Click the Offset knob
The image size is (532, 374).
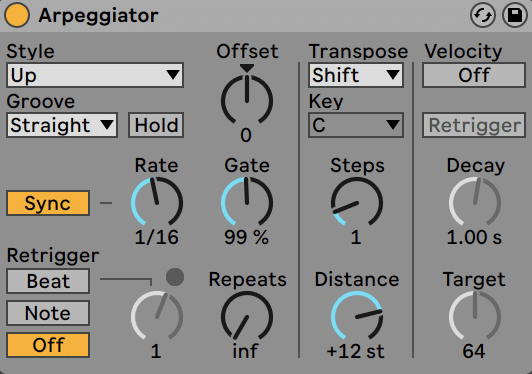pyautogui.click(x=247, y=100)
